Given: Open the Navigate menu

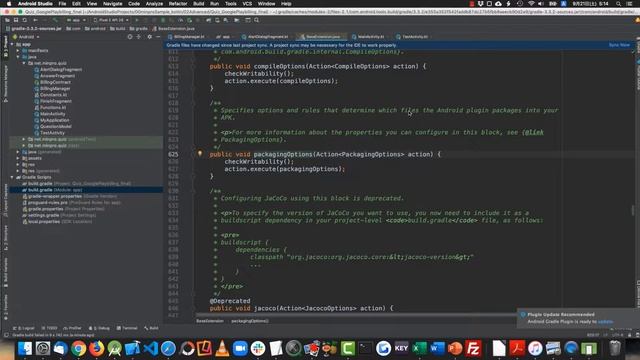Looking at the screenshot, I should [112, 4].
